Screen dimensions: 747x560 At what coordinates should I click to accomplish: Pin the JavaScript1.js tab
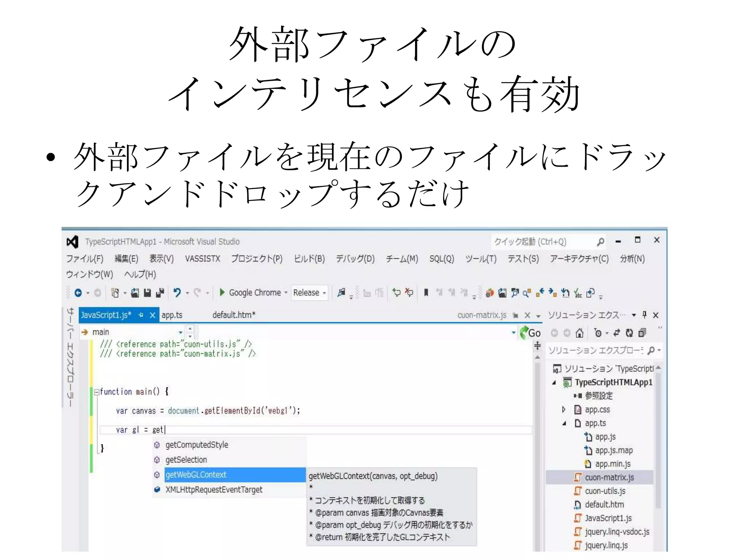tap(141, 315)
